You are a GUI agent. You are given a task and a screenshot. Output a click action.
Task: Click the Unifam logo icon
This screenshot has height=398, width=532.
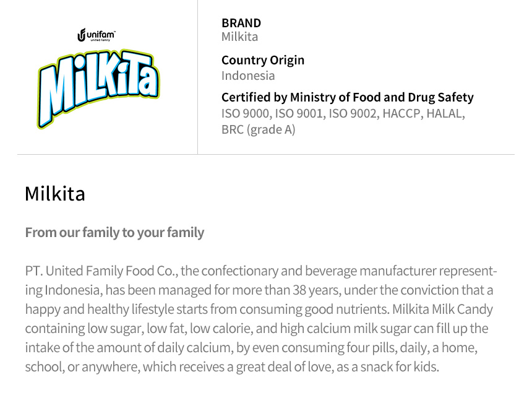pos(82,35)
